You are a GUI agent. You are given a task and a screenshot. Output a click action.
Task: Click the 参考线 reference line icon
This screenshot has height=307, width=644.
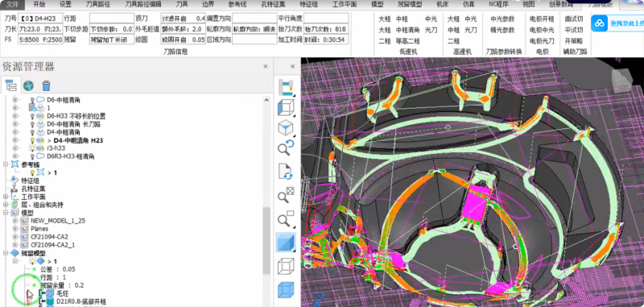point(14,164)
